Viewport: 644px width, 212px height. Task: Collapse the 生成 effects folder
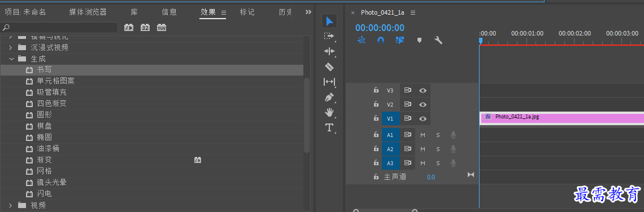11,59
